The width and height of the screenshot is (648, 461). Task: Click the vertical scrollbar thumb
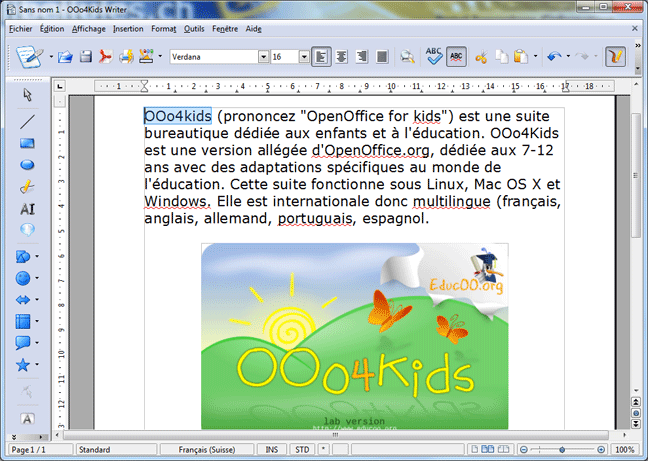coord(636,175)
